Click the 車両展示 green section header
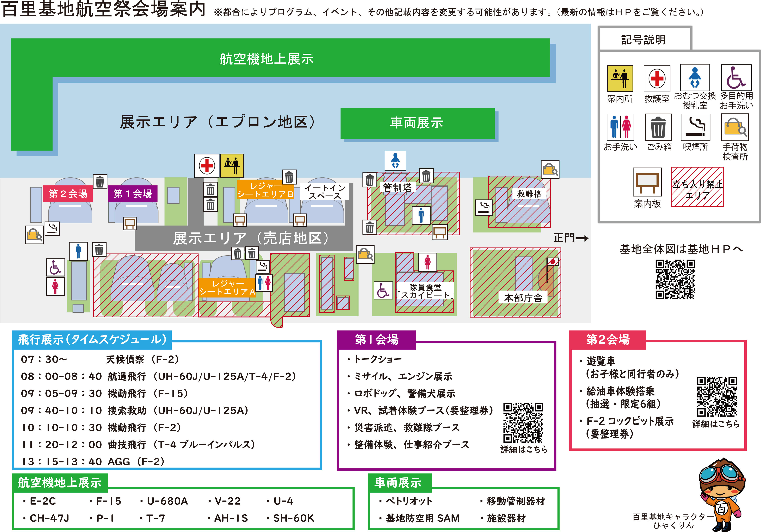The width and height of the screenshot is (762, 532). pos(400,482)
